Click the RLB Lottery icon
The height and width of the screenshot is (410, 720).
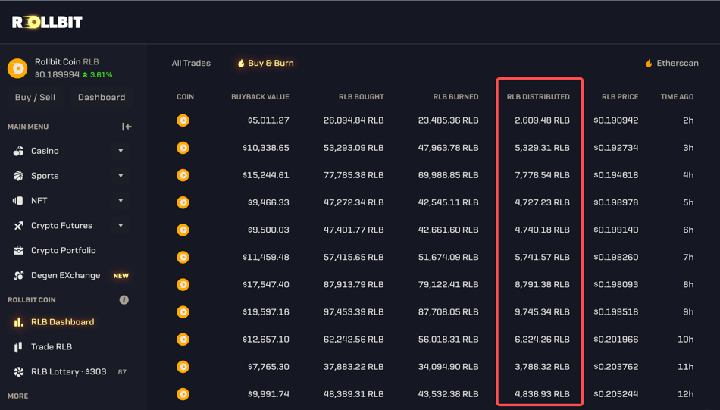(x=18, y=372)
